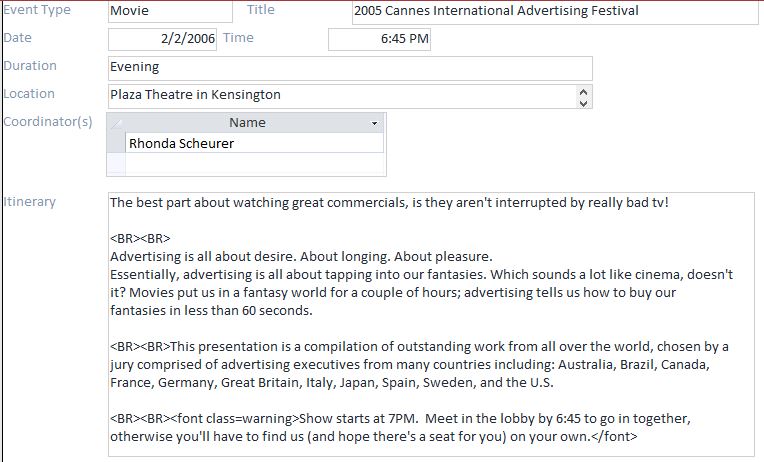Click the Name column header
This screenshot has height=462, width=764.
pyautogui.click(x=247, y=123)
